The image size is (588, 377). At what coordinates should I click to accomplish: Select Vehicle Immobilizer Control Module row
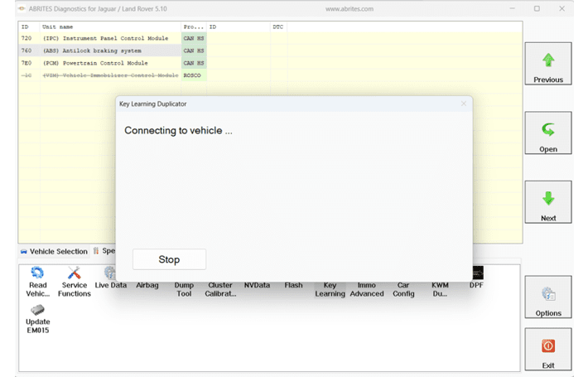(x=270, y=75)
